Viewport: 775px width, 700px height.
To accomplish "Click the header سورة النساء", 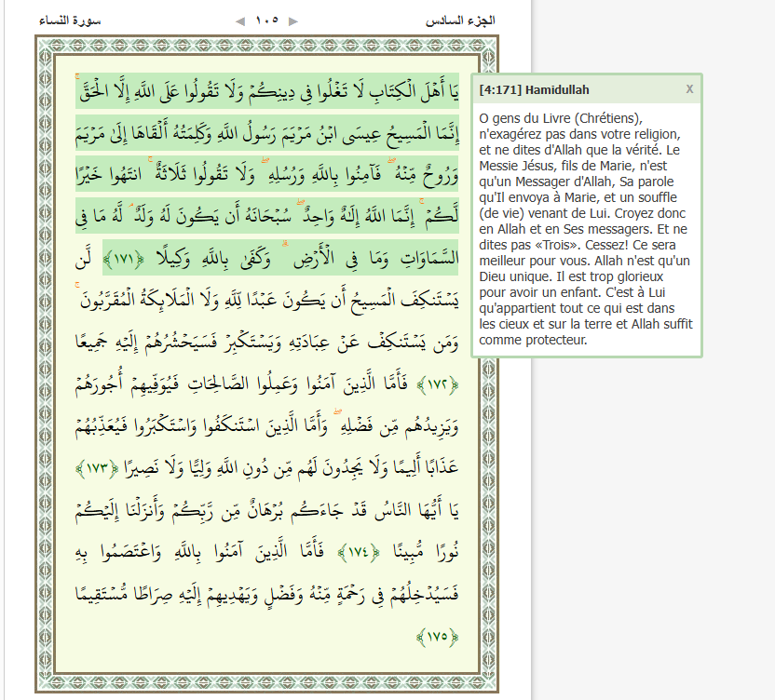I will [x=70, y=20].
